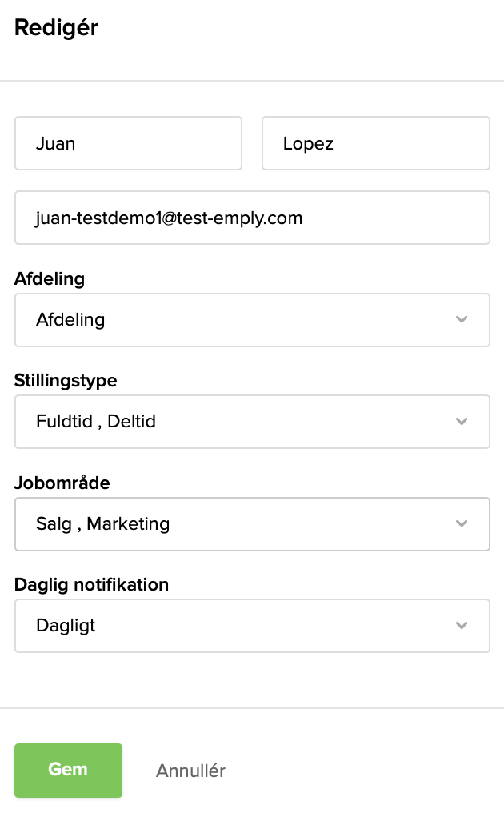
Task: Click the Daglig notifikation label text
Action: [x=91, y=584]
